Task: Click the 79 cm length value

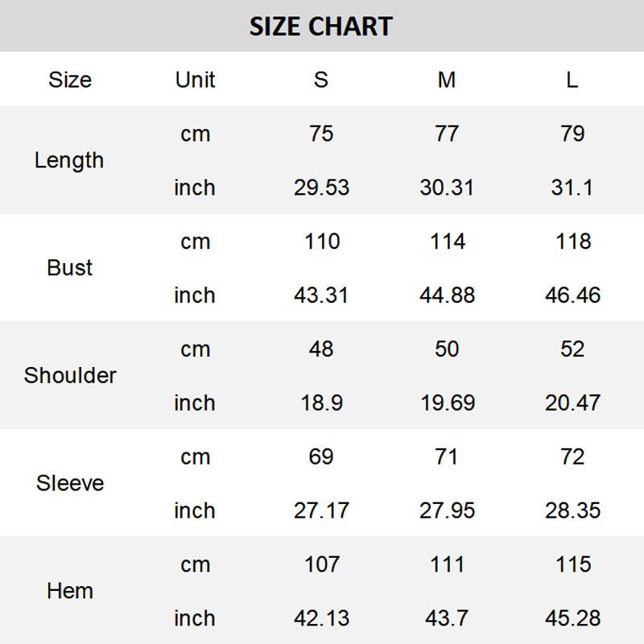Action: coord(572,134)
